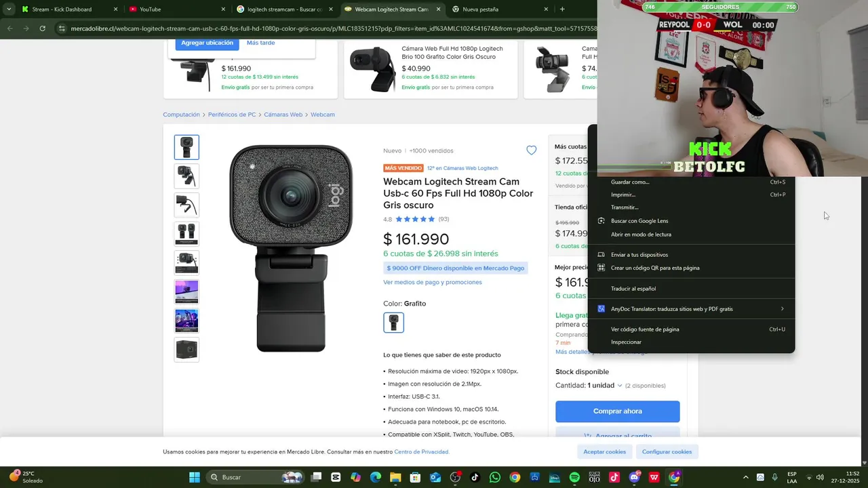Image resolution: width=868 pixels, height=488 pixels.
Task: Click the 'Más tarde' link
Action: coord(261,43)
